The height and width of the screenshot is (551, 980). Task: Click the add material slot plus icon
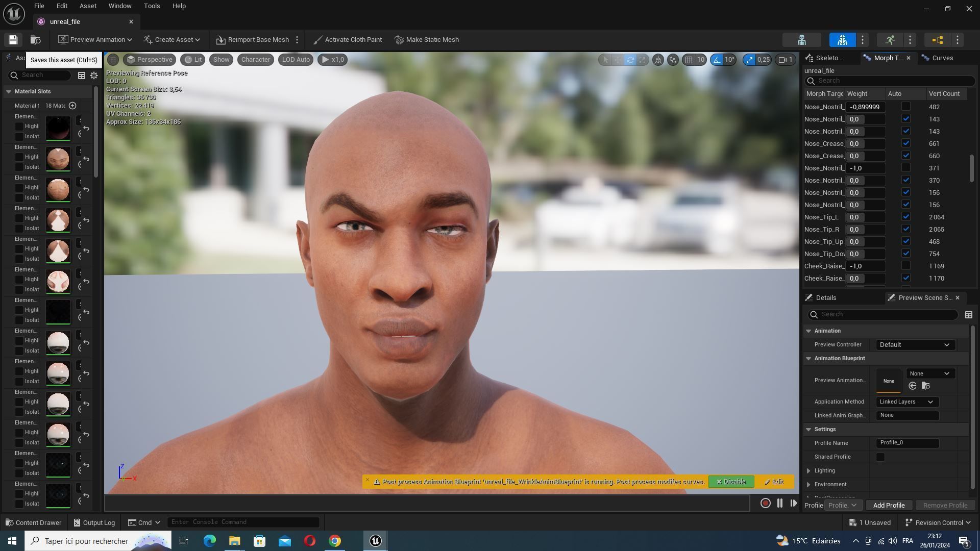point(72,106)
